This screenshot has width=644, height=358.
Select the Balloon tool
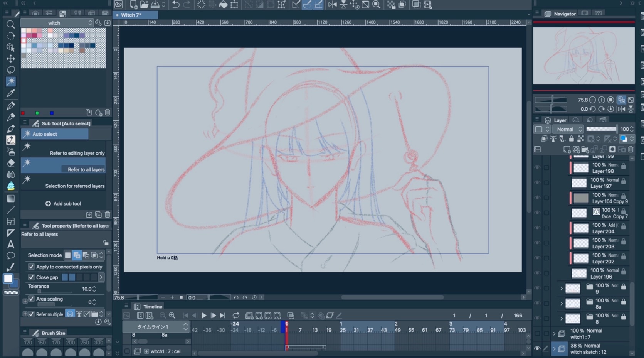click(x=11, y=255)
